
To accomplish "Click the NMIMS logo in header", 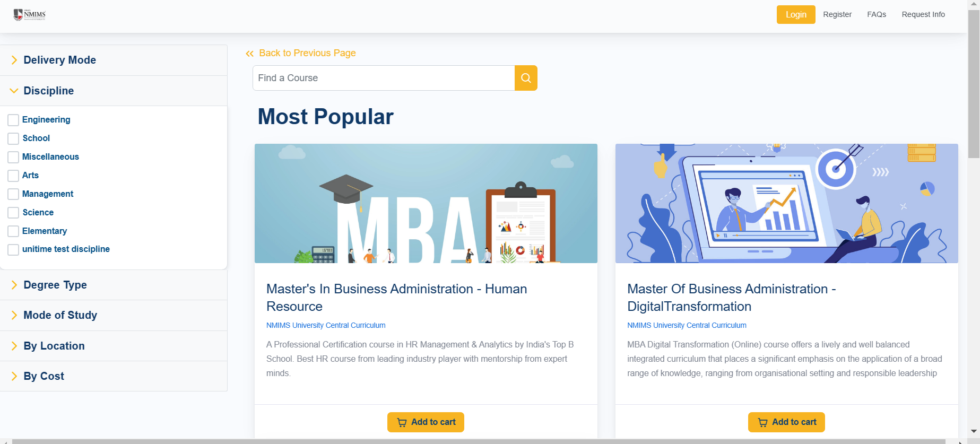I will click(30, 15).
